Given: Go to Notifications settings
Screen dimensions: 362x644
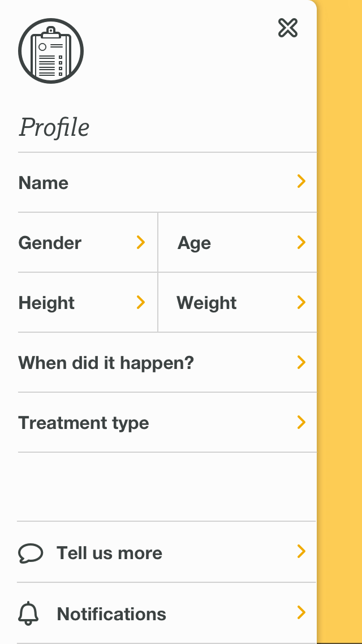Looking at the screenshot, I should (x=111, y=614).
